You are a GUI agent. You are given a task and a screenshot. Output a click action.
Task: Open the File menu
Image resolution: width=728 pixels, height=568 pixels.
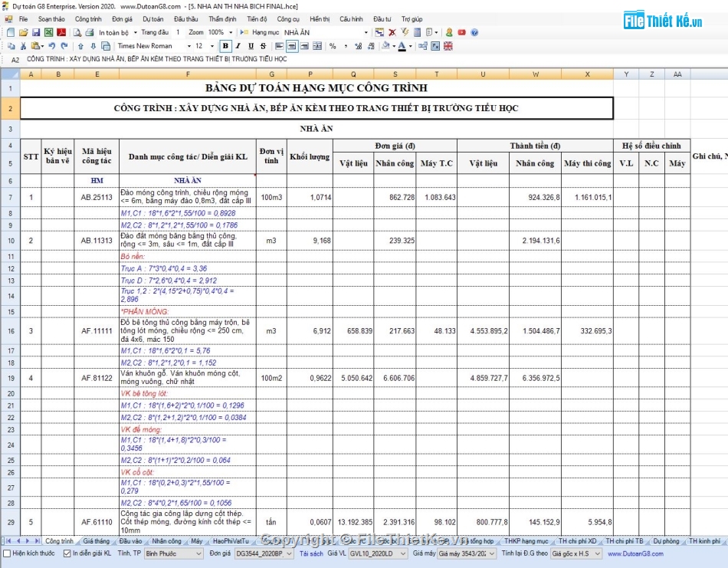click(23, 19)
